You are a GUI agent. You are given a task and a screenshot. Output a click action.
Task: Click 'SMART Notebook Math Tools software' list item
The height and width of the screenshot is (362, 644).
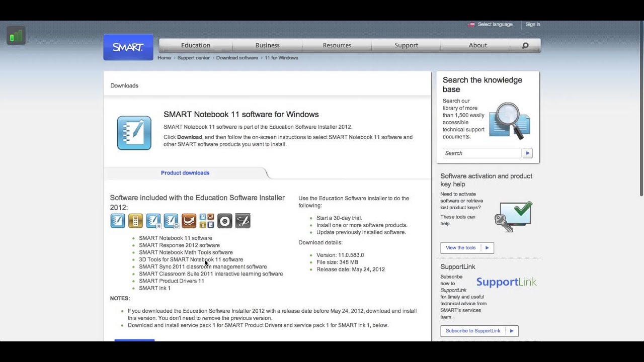[186, 252]
